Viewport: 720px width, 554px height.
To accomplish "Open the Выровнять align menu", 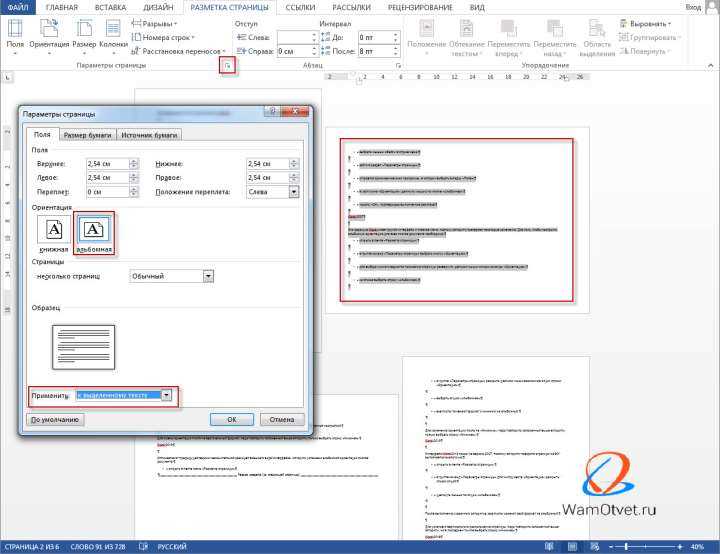I will pos(645,23).
